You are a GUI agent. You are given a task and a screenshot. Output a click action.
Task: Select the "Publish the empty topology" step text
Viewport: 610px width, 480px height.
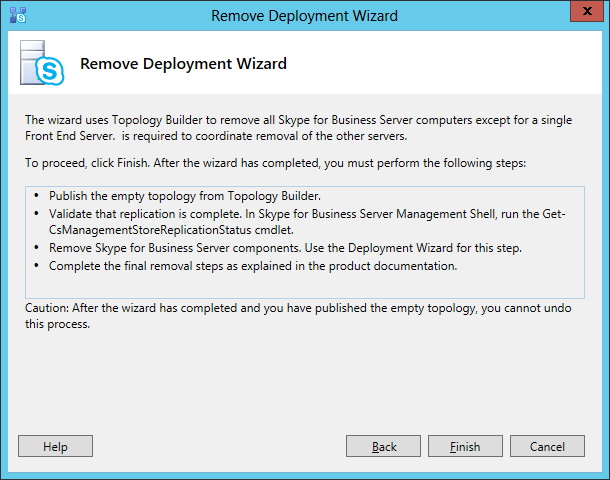point(185,196)
